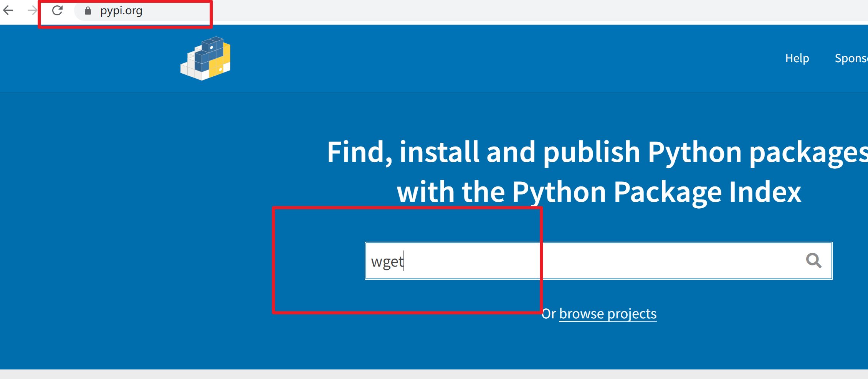Screen dimensions: 868x379
Task: Click the pypi.org URL in address bar
Action: tap(121, 11)
